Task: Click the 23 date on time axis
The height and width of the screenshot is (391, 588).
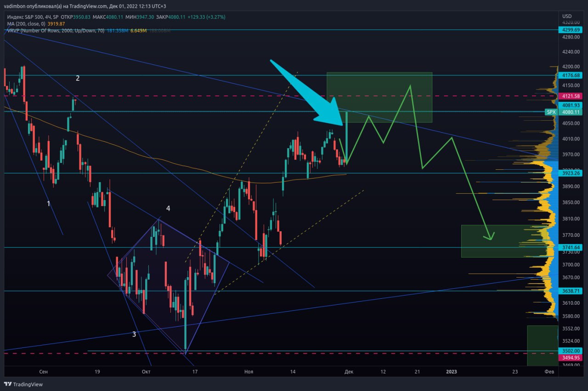Action: click(x=515, y=372)
